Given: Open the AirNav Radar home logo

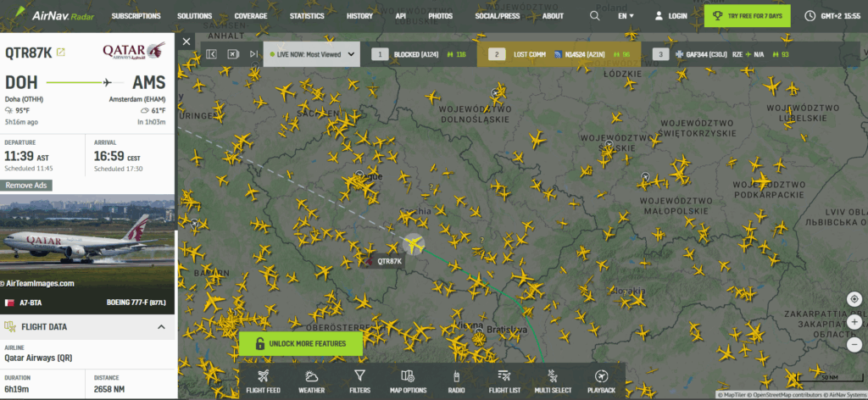Looking at the screenshot, I should click(x=53, y=14).
